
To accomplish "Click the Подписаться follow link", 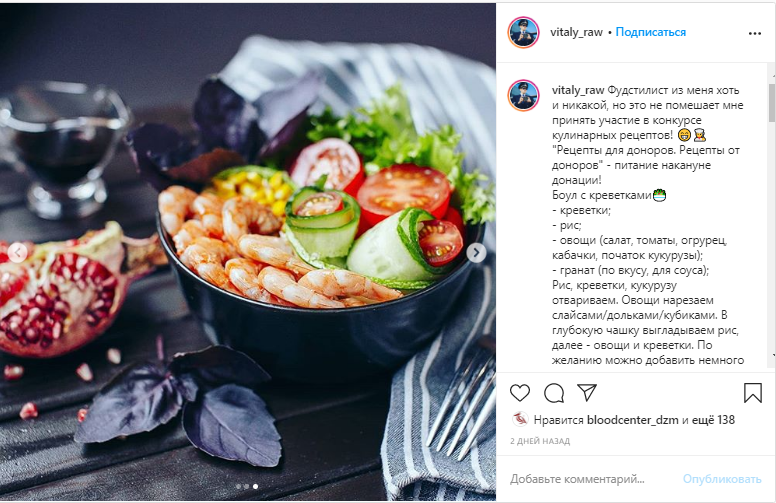I will click(650, 32).
